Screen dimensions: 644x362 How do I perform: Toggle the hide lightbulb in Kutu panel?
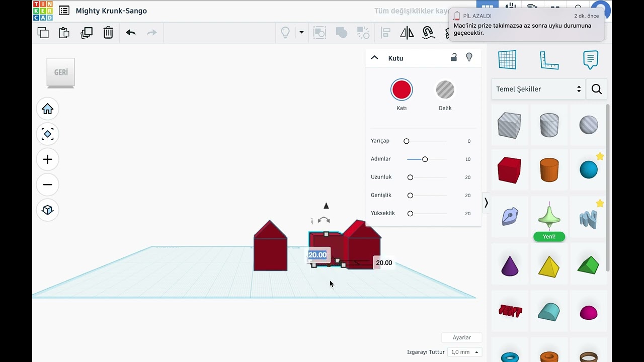[x=469, y=57]
